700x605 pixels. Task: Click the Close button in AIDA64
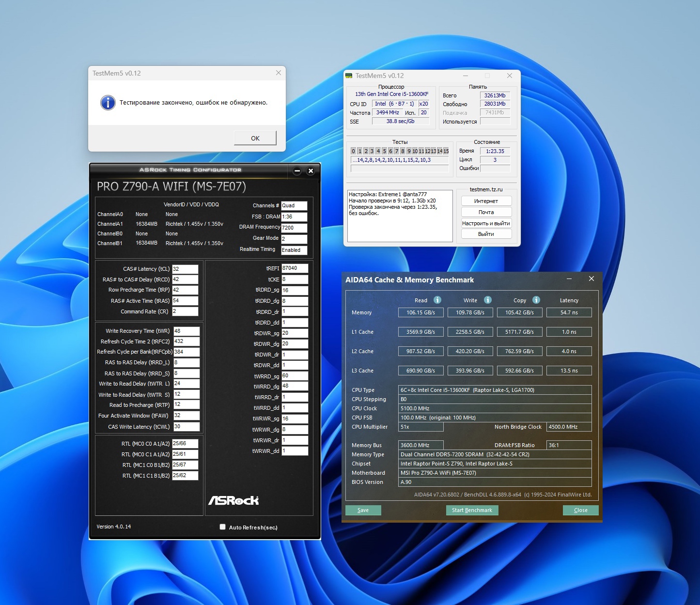(x=581, y=510)
